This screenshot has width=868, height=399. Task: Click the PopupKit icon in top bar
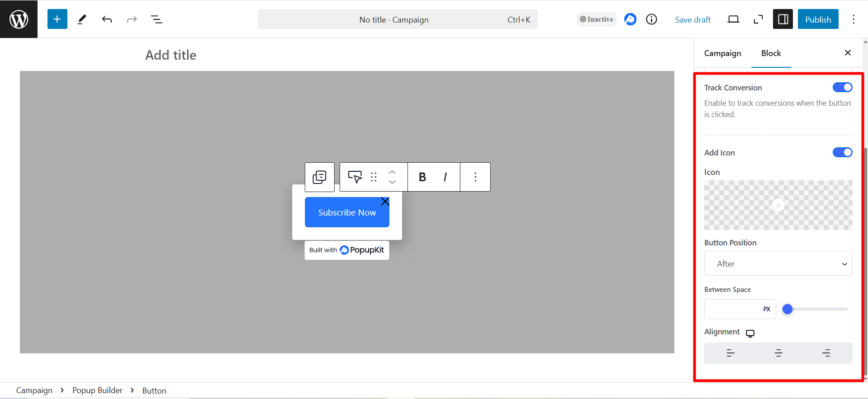(x=630, y=19)
